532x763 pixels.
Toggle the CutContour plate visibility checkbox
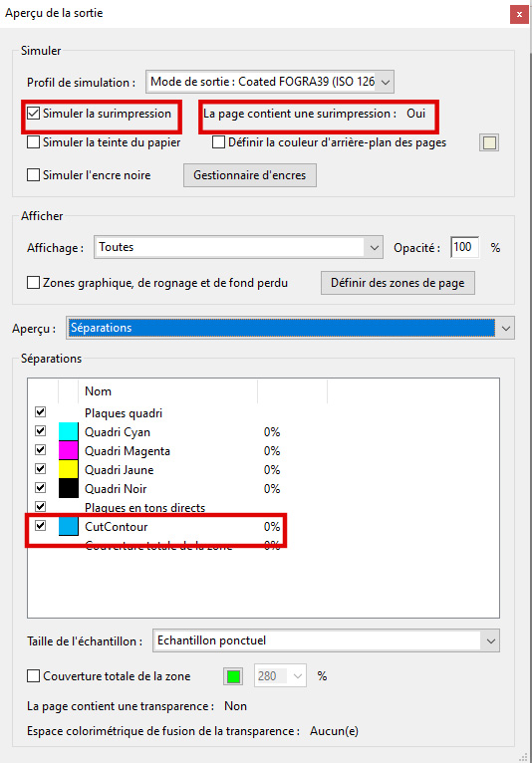(x=41, y=526)
